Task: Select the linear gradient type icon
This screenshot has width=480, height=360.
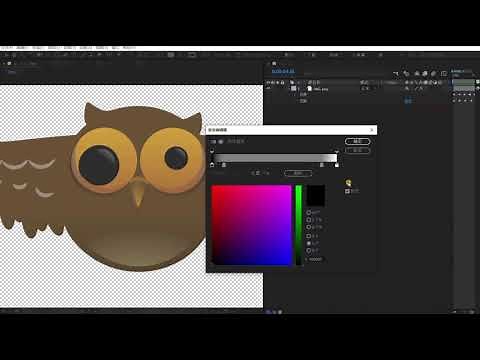Action: tap(213, 141)
